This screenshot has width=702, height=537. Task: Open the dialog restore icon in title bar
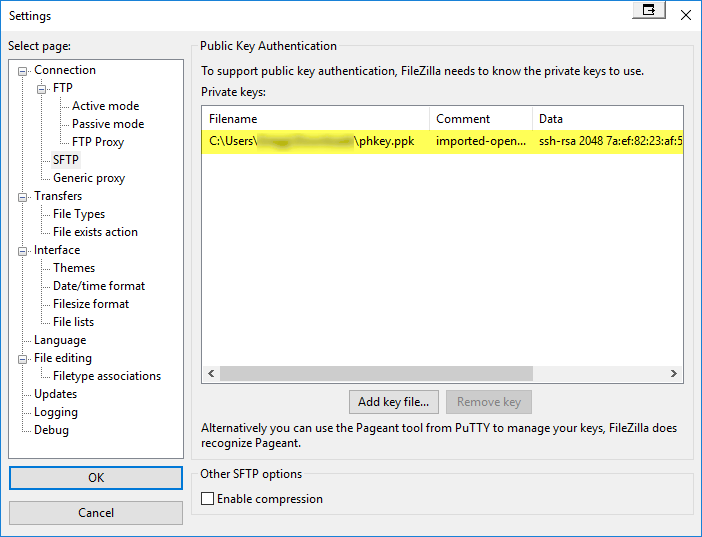click(x=649, y=10)
